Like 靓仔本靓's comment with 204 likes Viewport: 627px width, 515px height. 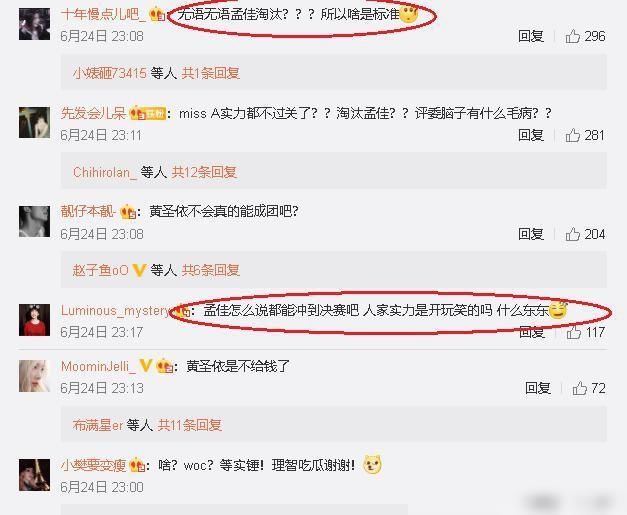tap(573, 234)
